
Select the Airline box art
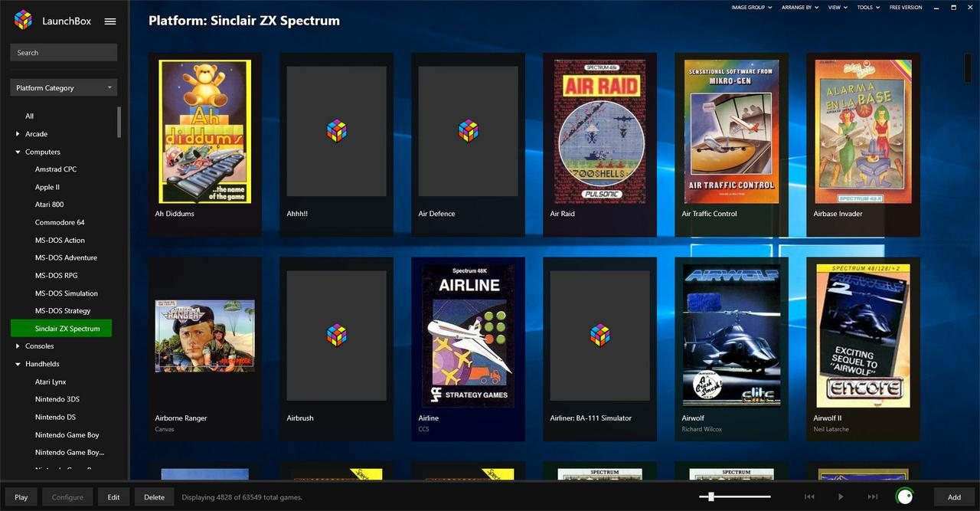click(469, 336)
